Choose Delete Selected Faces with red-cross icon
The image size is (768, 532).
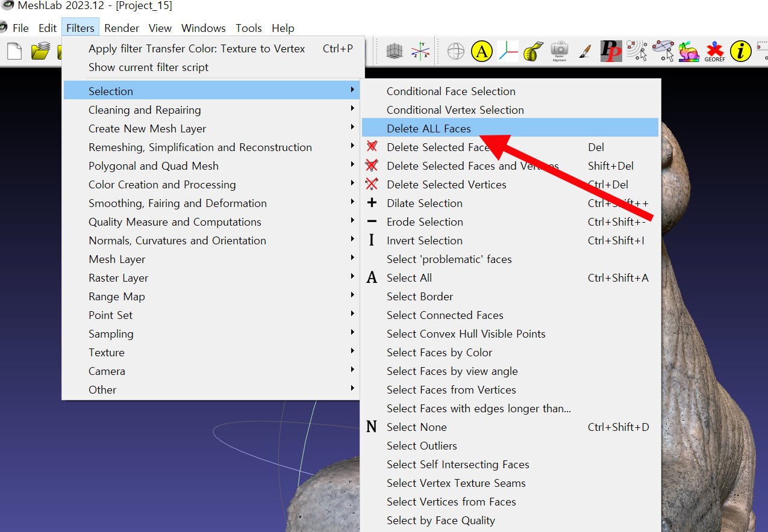click(510, 147)
